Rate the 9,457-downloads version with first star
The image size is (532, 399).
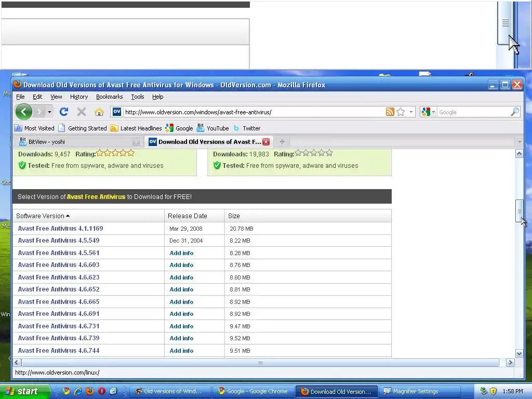(x=100, y=153)
